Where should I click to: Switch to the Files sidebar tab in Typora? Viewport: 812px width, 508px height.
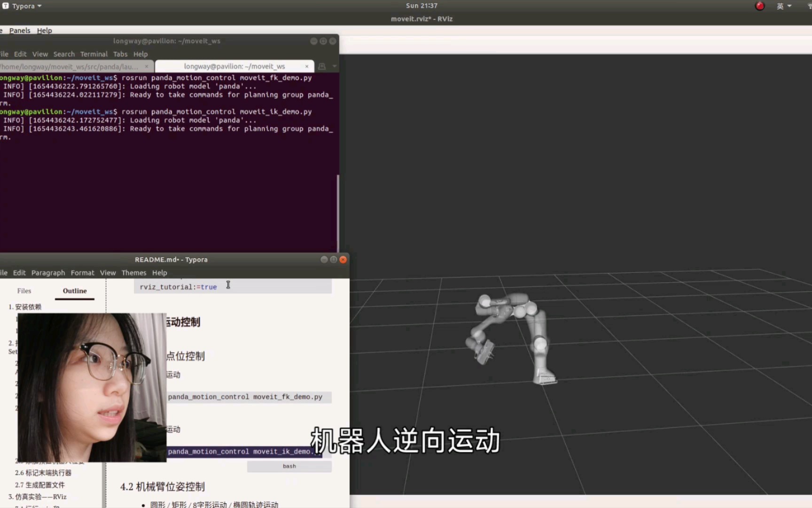click(24, 291)
